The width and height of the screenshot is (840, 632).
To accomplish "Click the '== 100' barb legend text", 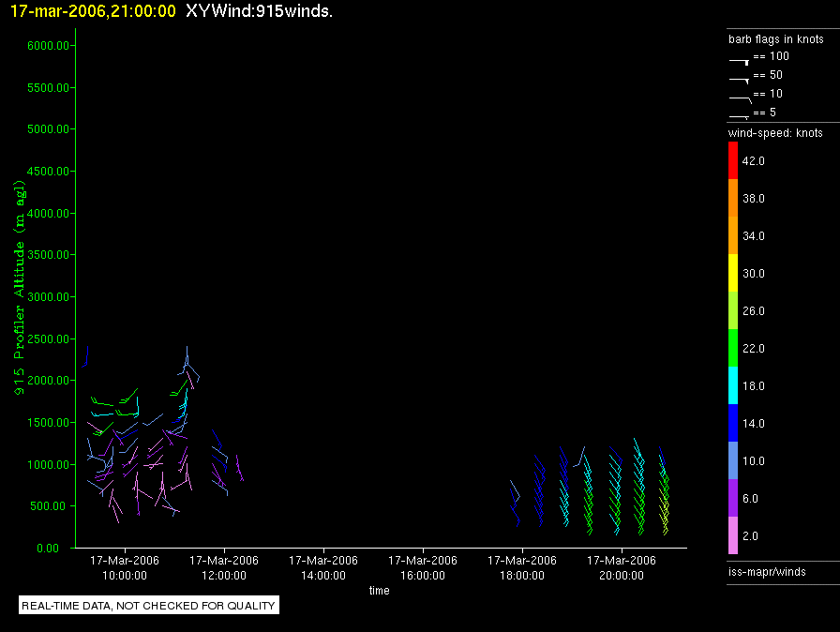I will [771, 55].
